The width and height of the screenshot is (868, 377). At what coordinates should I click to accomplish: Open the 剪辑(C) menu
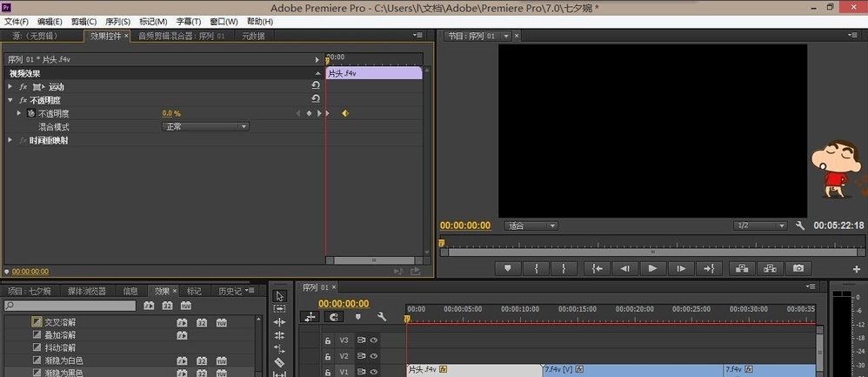[x=83, y=22]
